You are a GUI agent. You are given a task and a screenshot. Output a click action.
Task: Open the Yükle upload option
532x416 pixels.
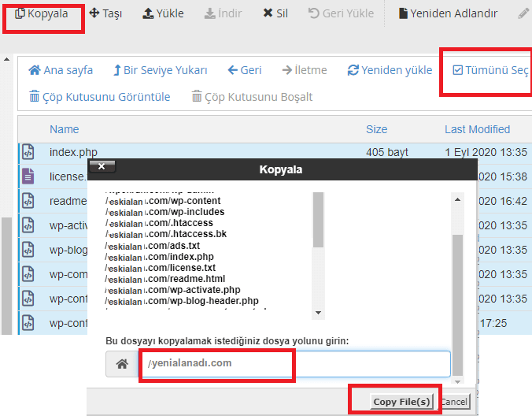click(163, 13)
